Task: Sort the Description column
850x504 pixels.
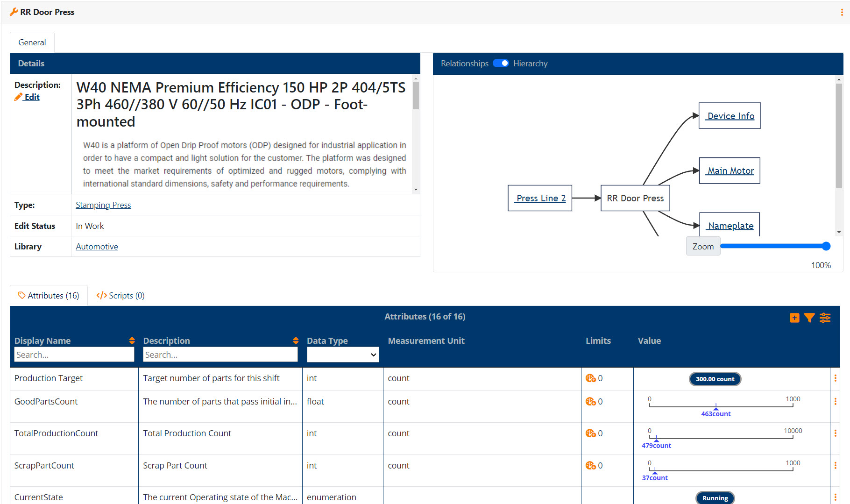Action: tap(296, 341)
